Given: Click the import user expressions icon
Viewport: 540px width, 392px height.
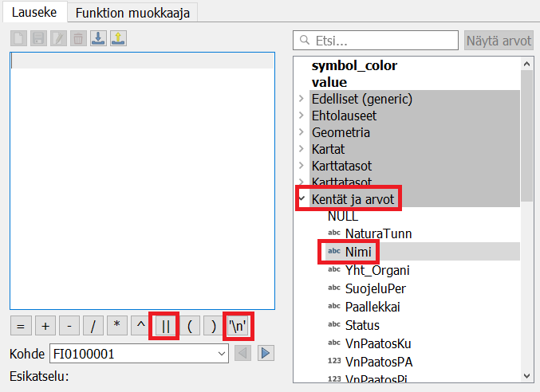Looking at the screenshot, I should coord(98,38).
